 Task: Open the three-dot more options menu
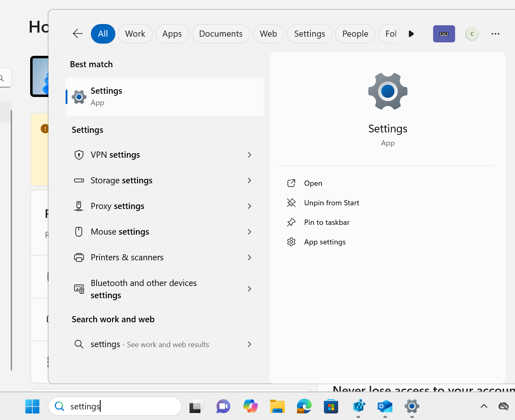(495, 34)
